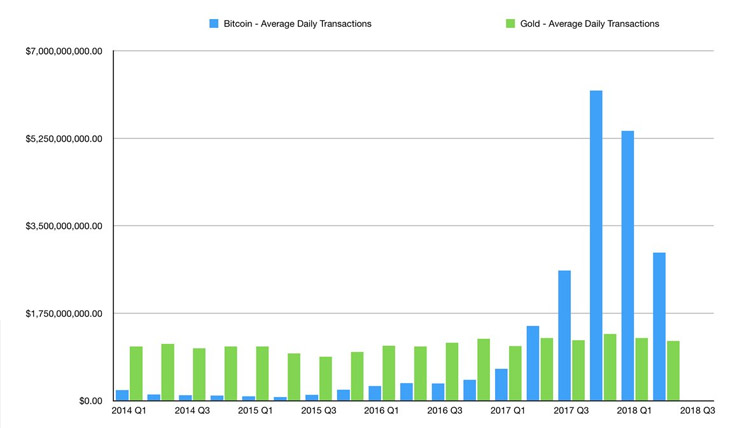Image resolution: width=750 pixels, height=428 pixels.
Task: Click the green Gold legend swatch
Action: pos(510,23)
